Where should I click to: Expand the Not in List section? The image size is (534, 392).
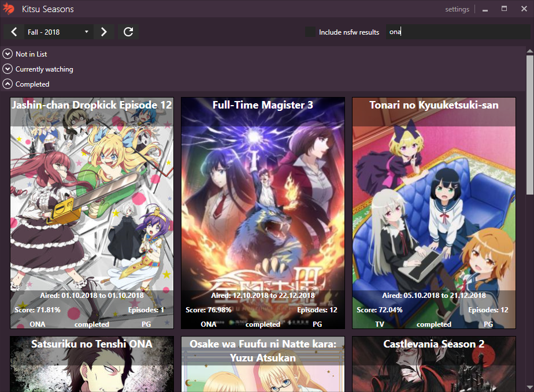coord(8,54)
